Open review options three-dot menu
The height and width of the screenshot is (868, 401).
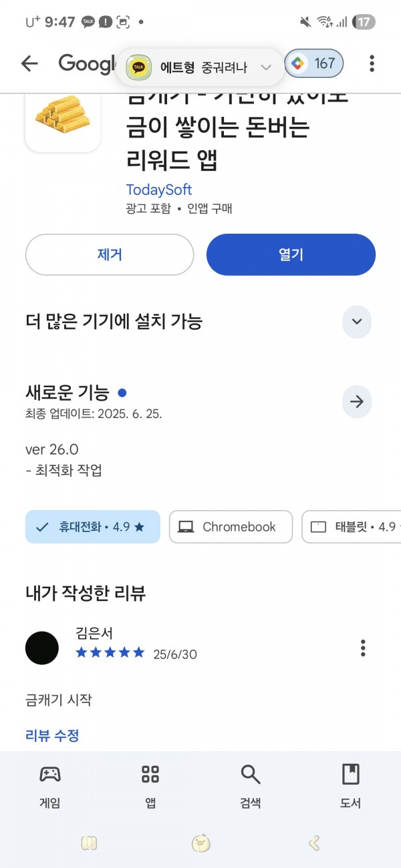point(363,648)
